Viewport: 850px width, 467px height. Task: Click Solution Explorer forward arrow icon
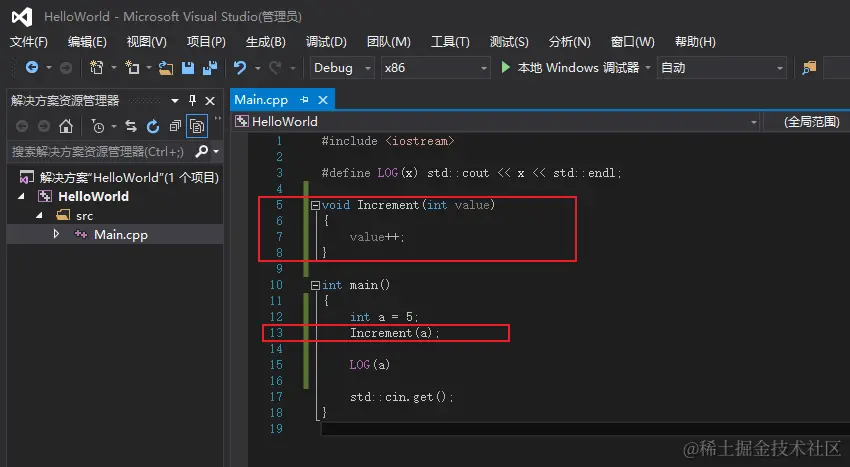point(44,126)
